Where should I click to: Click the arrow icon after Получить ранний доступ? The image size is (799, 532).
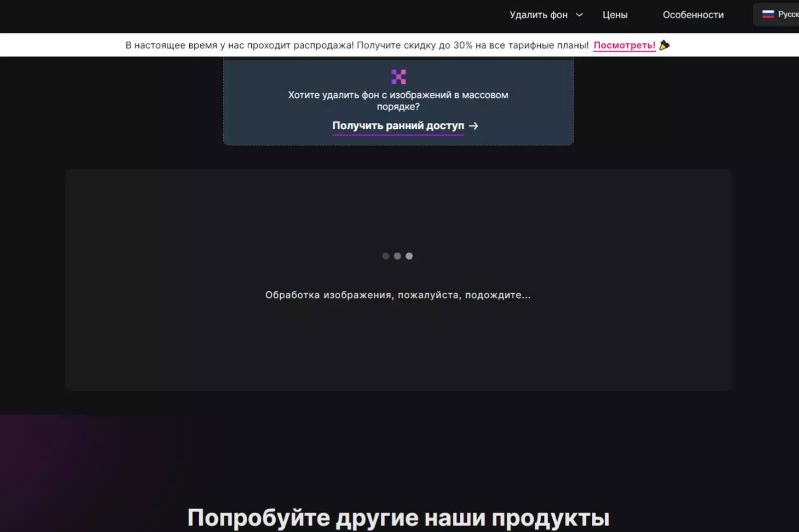pyautogui.click(x=473, y=126)
